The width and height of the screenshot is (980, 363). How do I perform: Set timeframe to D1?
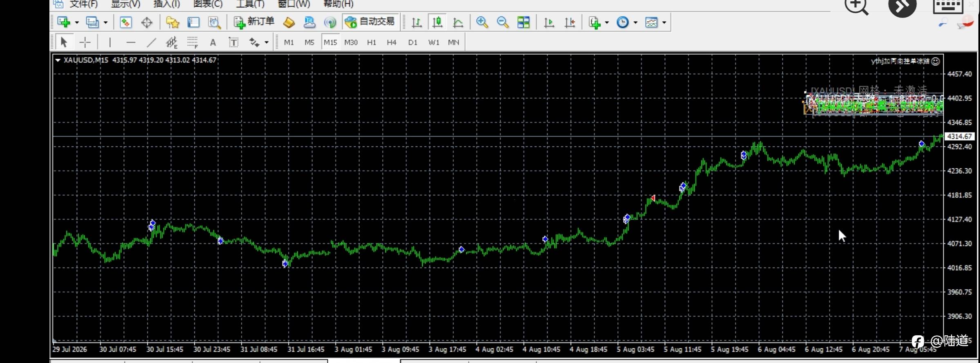tap(413, 42)
